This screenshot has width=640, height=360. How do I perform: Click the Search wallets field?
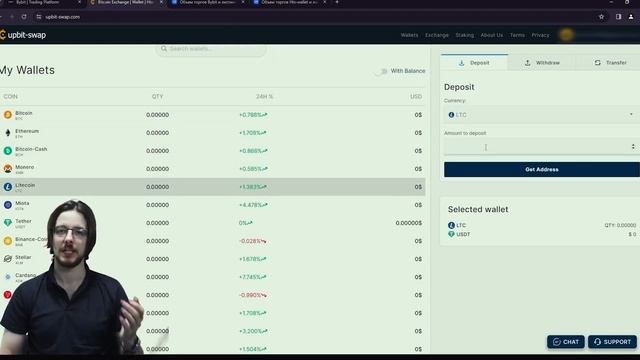211,49
